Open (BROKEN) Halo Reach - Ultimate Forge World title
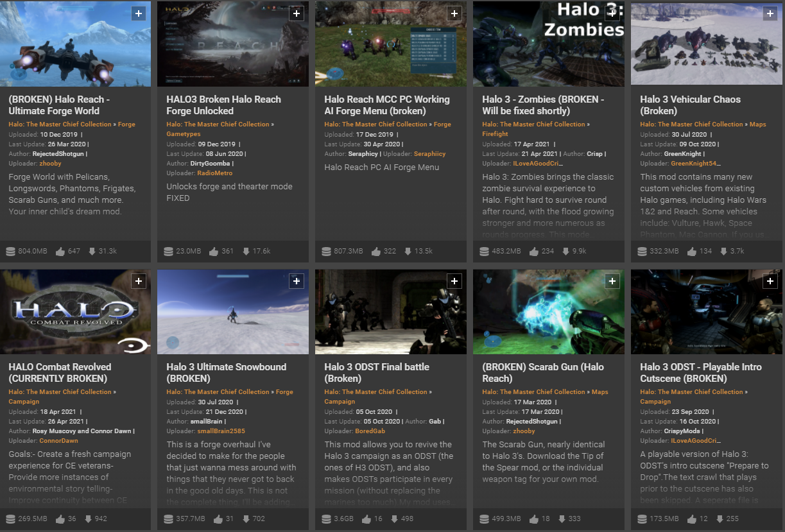 point(59,105)
